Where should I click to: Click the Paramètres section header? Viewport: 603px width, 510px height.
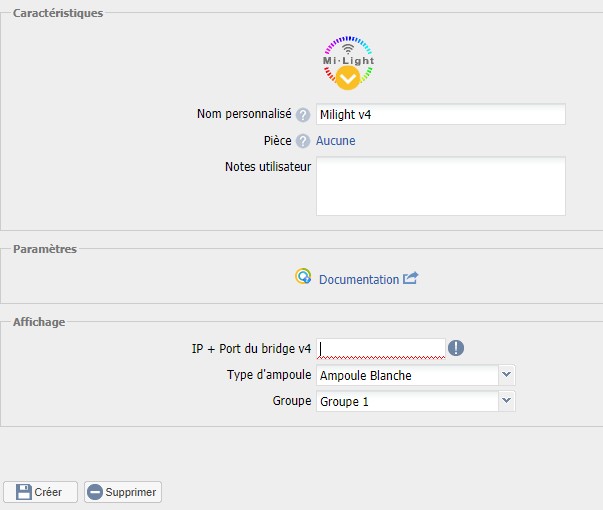point(44,249)
